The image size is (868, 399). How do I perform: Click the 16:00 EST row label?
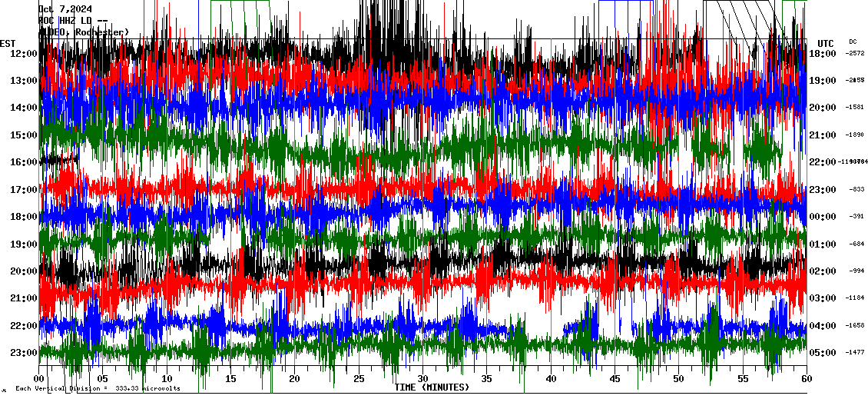23,162
